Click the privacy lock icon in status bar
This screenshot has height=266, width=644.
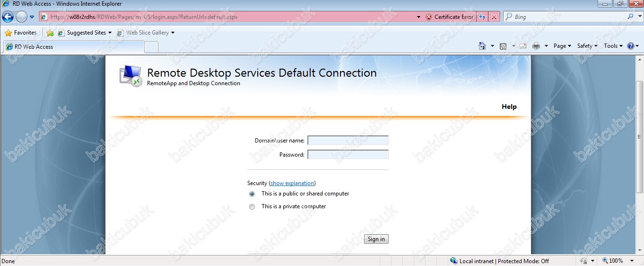(583, 261)
